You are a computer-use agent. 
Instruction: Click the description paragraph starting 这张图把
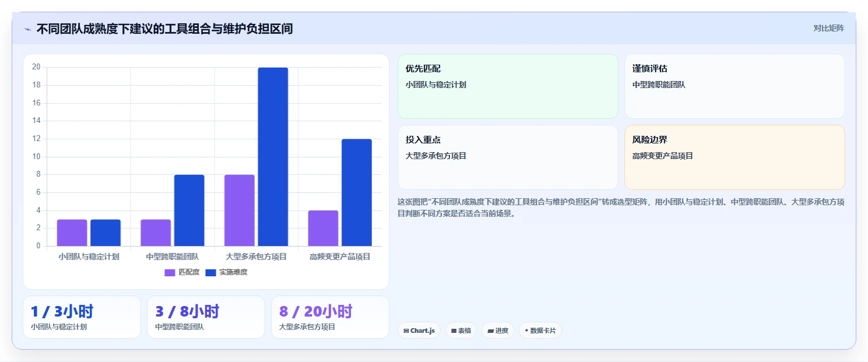[621, 208]
